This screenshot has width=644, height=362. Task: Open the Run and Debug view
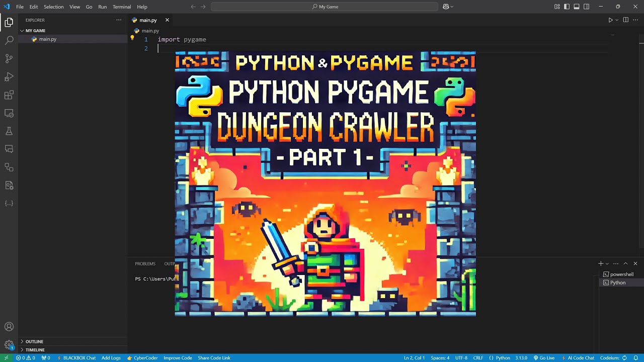click(9, 76)
